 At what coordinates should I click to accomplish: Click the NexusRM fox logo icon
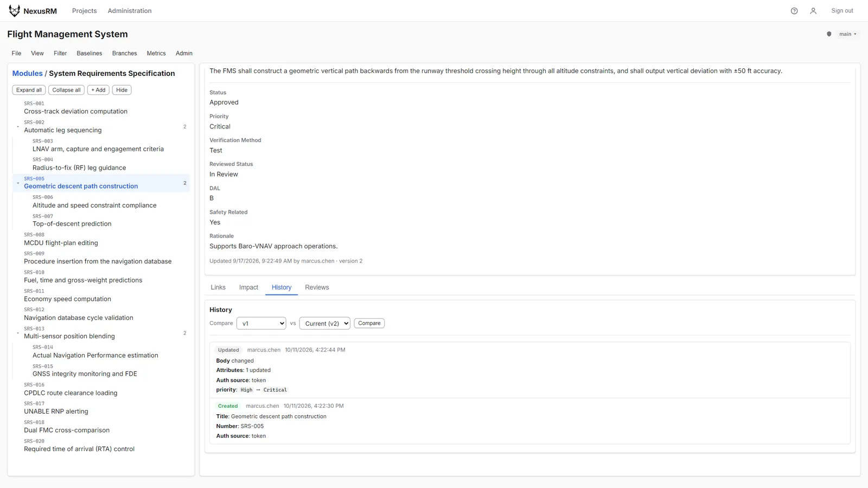click(14, 11)
